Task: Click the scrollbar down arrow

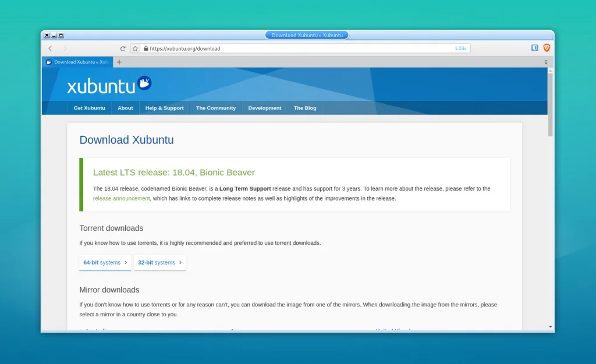Action: [x=550, y=327]
